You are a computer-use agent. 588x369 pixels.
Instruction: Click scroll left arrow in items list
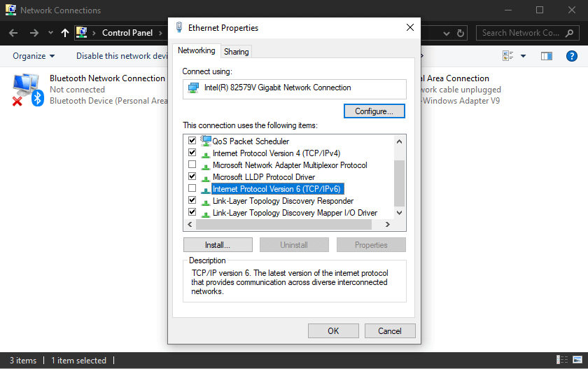pyautogui.click(x=190, y=224)
